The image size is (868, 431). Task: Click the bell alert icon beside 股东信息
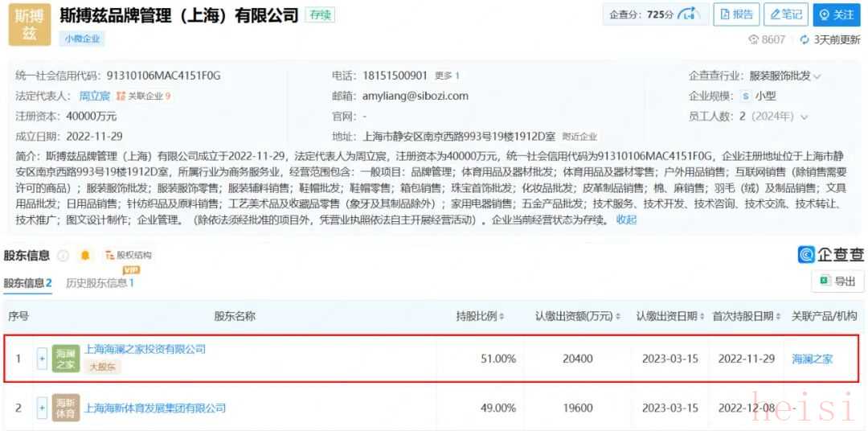[x=85, y=256]
